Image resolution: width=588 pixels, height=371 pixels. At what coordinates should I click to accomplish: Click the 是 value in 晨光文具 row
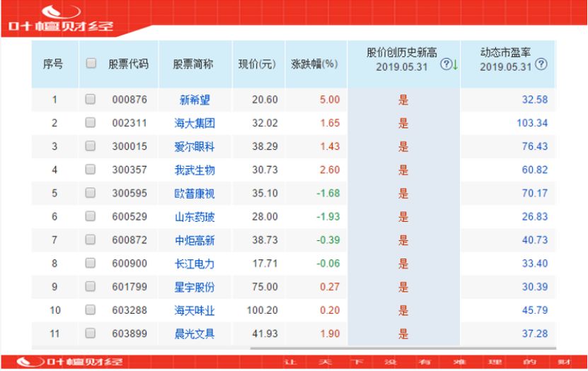coord(403,334)
